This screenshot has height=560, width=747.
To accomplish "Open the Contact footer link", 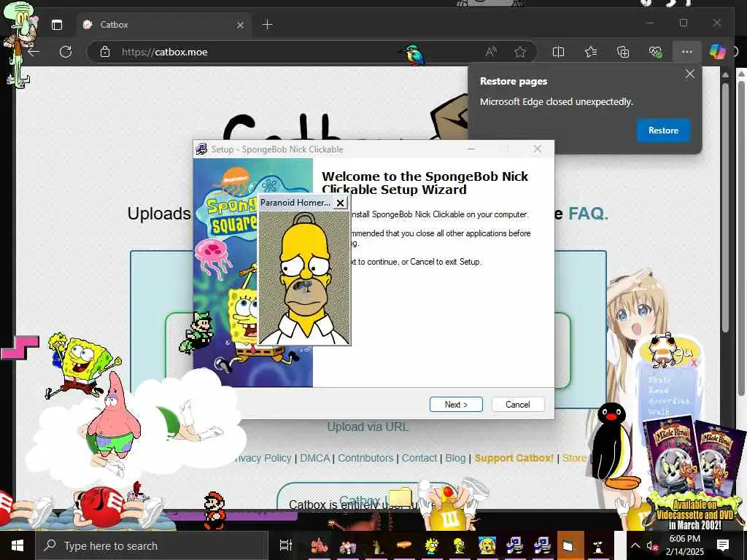I will (419, 458).
